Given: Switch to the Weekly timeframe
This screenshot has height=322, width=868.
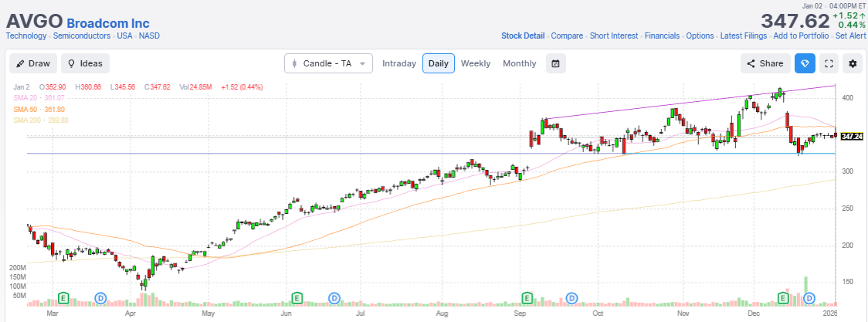Looking at the screenshot, I should point(476,63).
